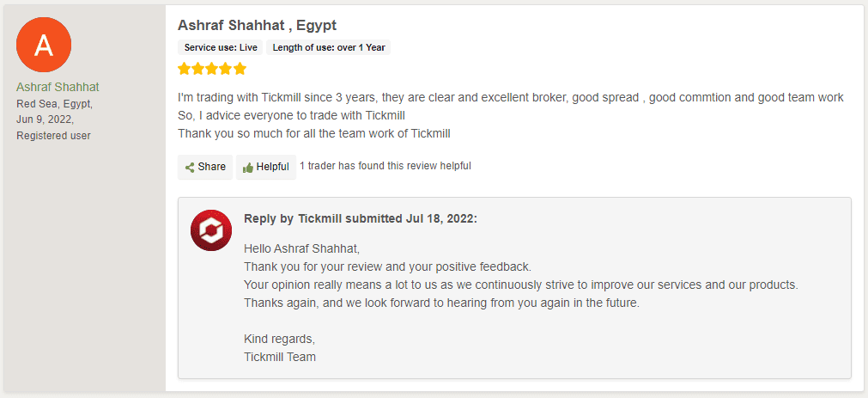Click the review body text about Tickmill
This screenshot has height=398, width=868.
tap(510, 115)
